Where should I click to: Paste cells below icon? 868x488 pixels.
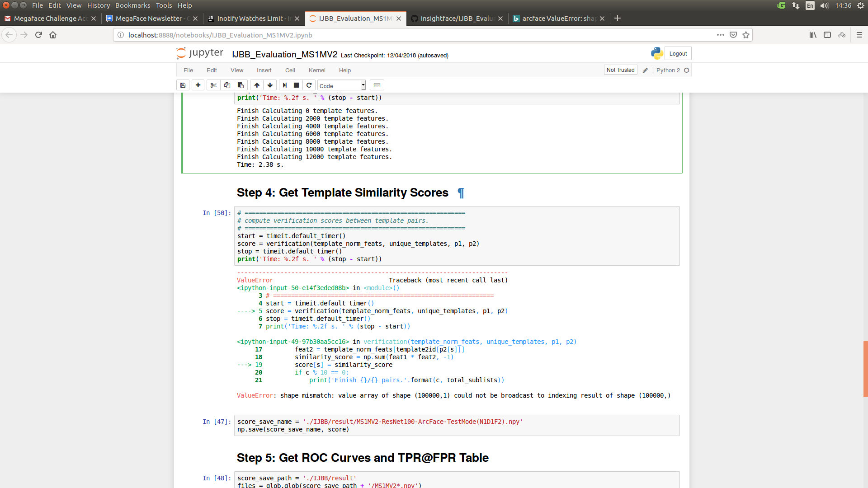pos(241,85)
